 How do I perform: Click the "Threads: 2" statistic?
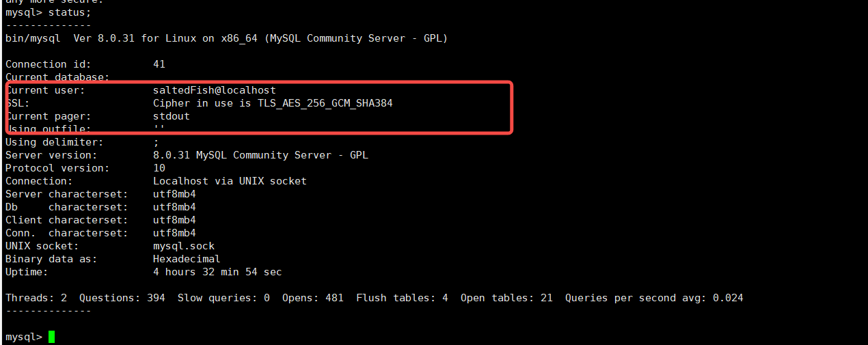(36, 298)
